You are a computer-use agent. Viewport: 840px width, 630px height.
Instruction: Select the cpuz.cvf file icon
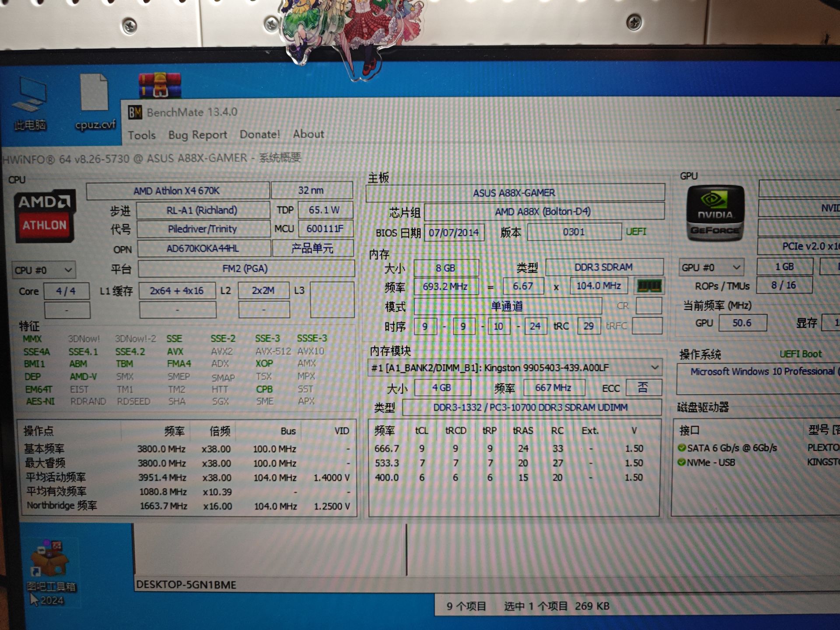click(x=95, y=102)
